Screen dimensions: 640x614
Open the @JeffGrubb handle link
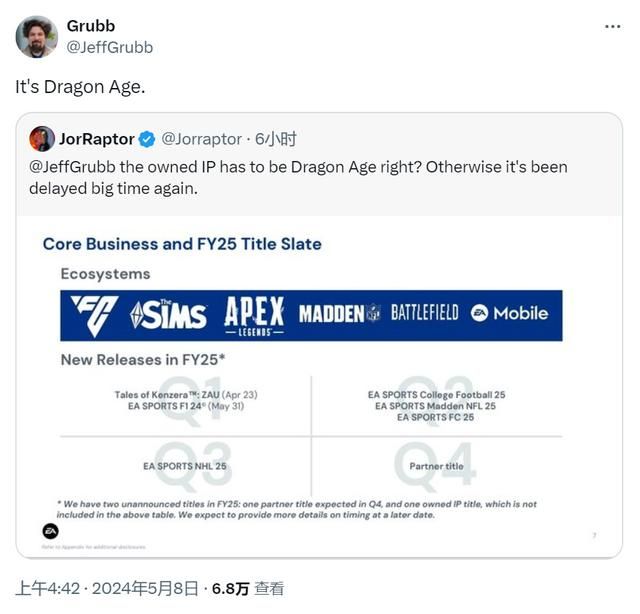(110, 47)
